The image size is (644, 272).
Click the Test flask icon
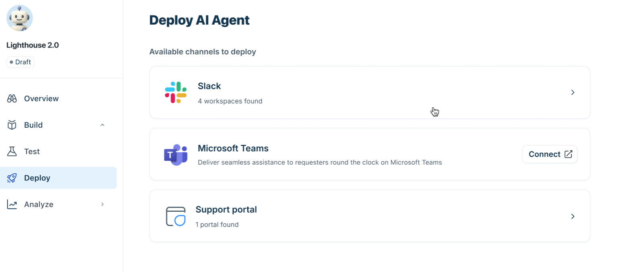click(x=12, y=151)
